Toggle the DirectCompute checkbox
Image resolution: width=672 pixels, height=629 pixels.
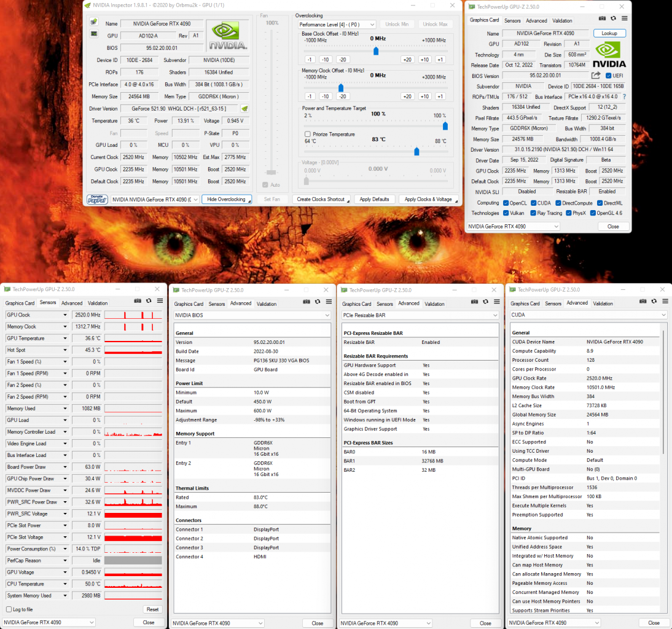click(x=558, y=203)
